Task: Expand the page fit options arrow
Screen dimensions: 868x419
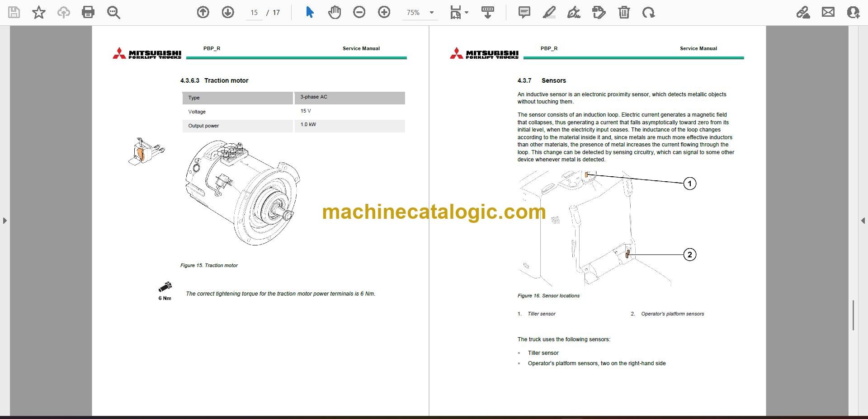Action: [x=467, y=13]
